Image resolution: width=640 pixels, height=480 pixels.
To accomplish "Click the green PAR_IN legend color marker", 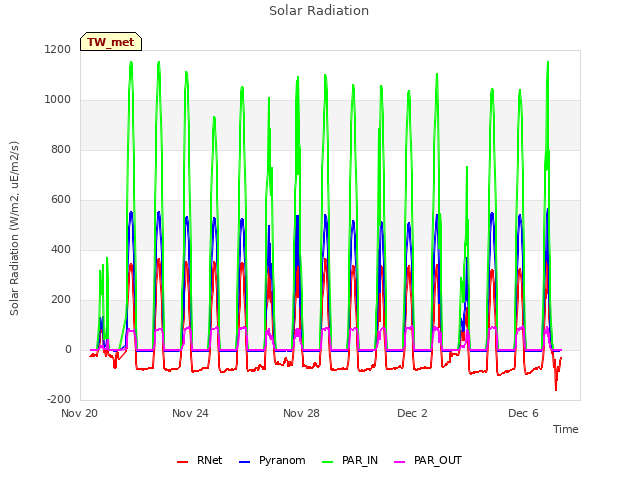I will pos(328,462).
